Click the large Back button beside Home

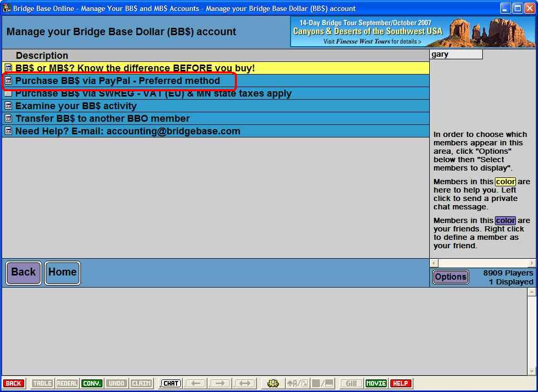[x=23, y=273]
